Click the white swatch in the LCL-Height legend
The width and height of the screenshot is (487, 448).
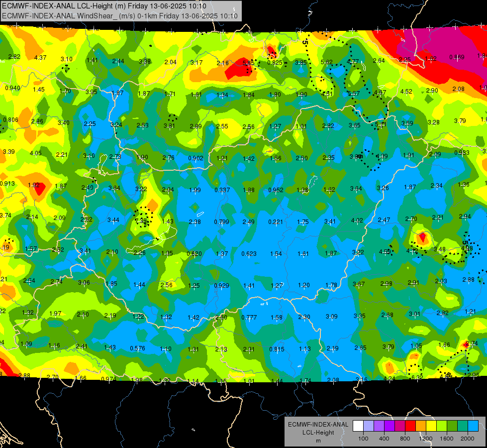click(x=358, y=426)
